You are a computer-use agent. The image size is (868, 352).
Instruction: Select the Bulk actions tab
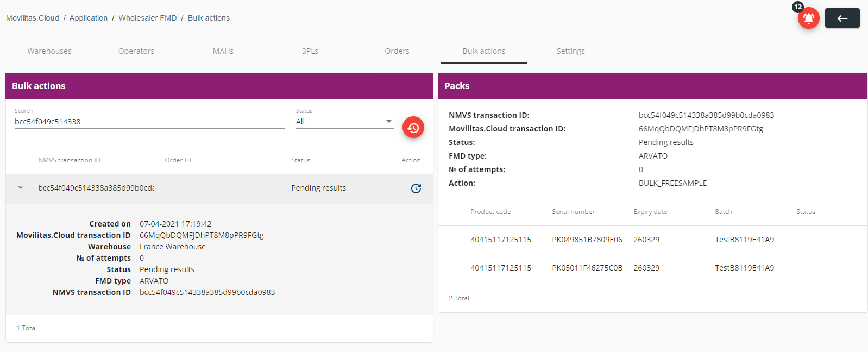pyautogui.click(x=484, y=51)
